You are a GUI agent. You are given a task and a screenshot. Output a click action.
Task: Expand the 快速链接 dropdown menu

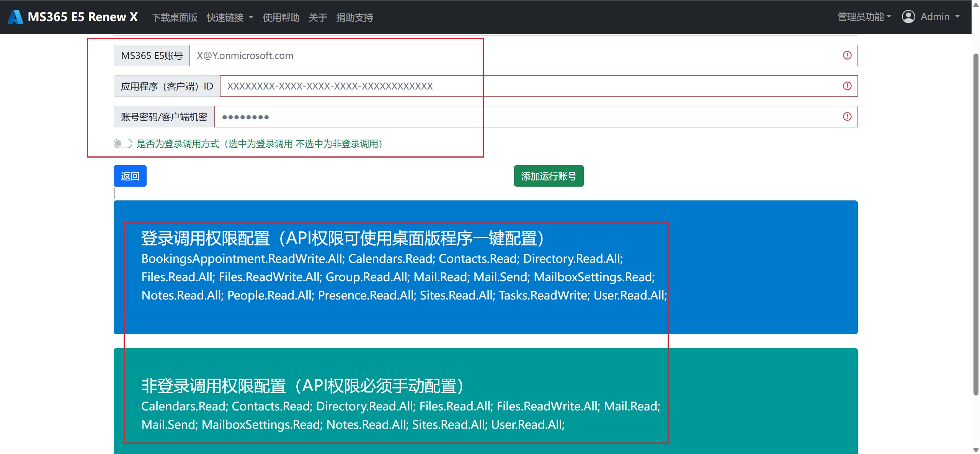[x=230, y=17]
